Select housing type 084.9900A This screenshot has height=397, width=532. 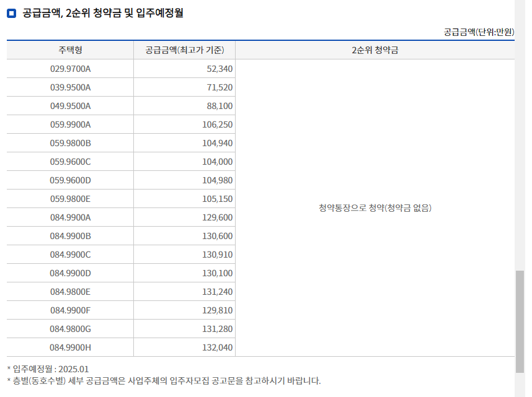click(x=70, y=217)
